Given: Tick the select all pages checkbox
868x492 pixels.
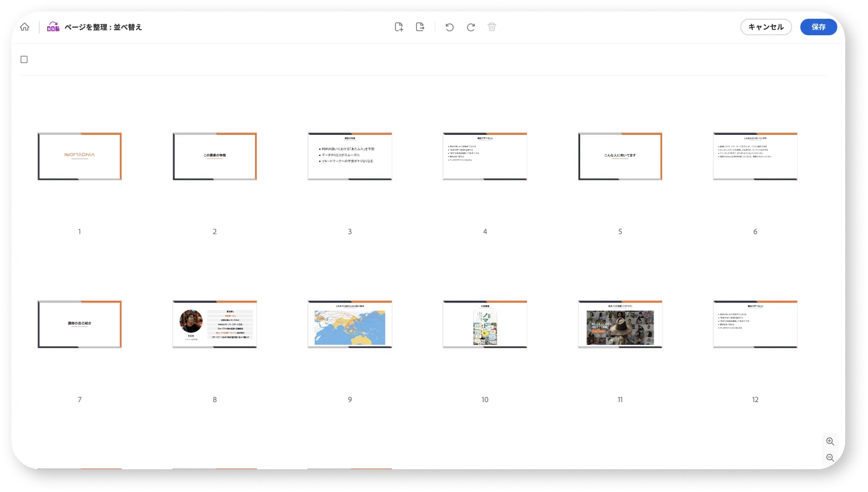Looking at the screenshot, I should click(x=24, y=59).
